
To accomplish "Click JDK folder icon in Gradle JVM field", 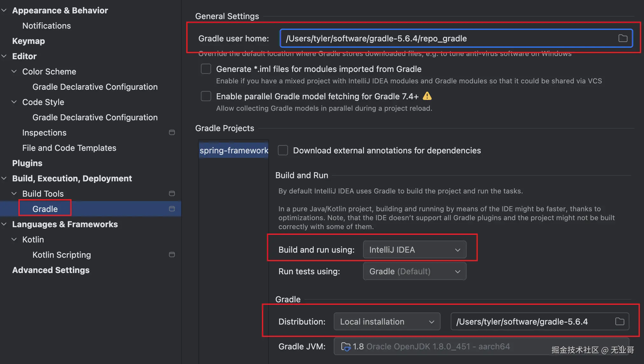I will [346, 346].
